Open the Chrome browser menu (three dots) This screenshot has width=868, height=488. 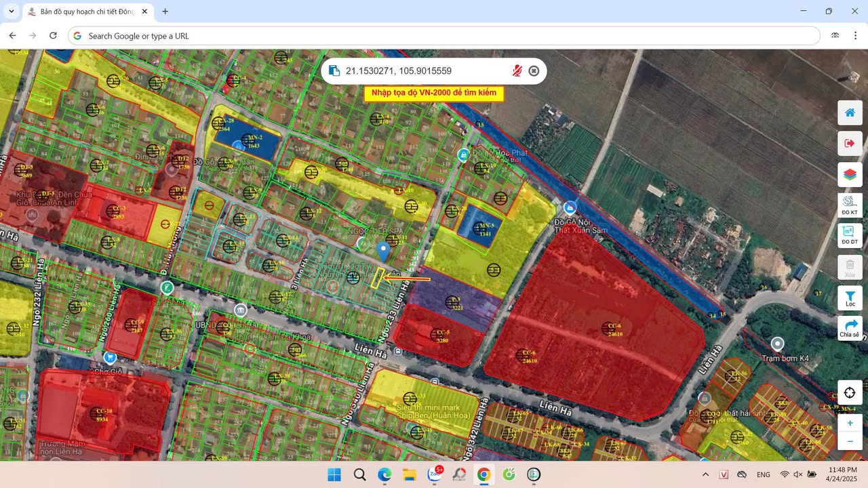(856, 35)
